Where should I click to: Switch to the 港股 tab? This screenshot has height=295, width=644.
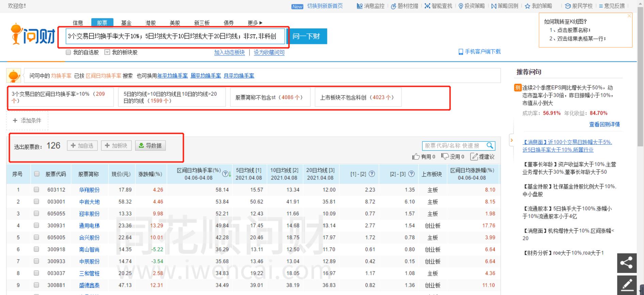coord(151,23)
